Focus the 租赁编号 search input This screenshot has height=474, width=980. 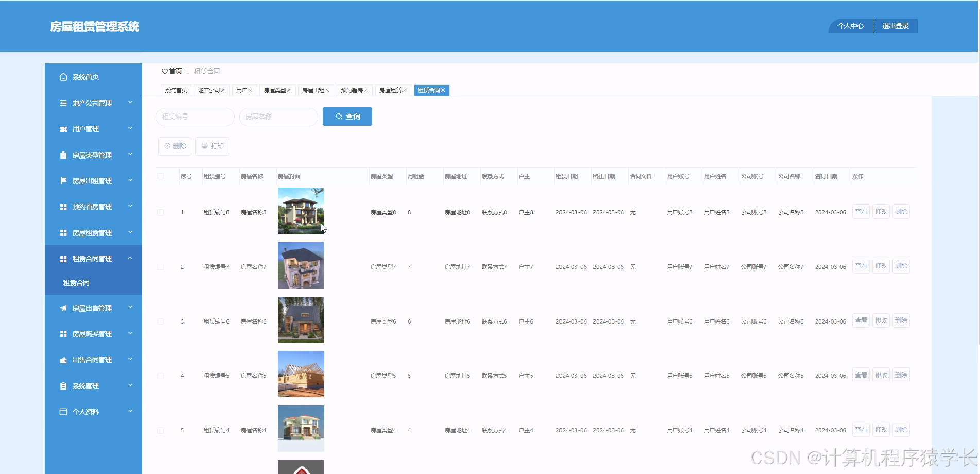click(x=195, y=117)
